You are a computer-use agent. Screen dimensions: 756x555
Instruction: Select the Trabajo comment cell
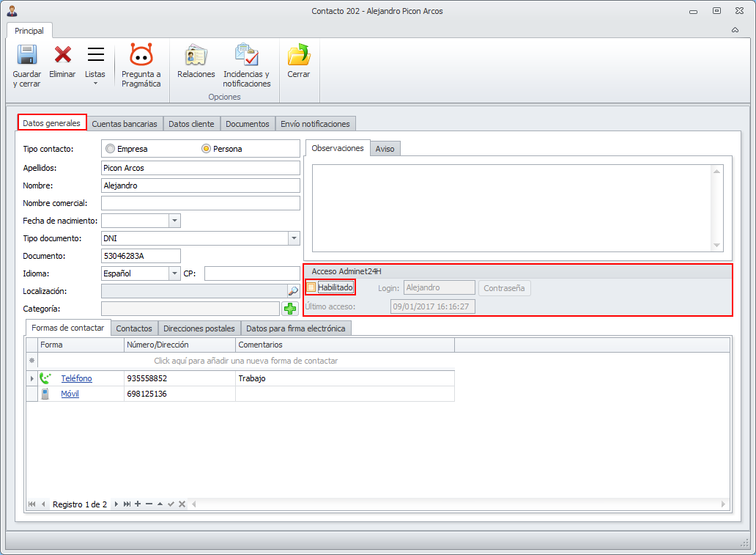(345, 378)
